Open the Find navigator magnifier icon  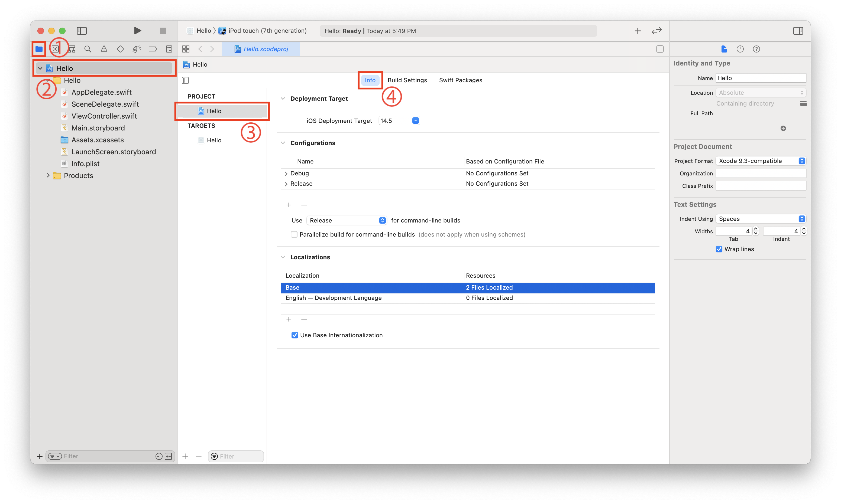88,49
